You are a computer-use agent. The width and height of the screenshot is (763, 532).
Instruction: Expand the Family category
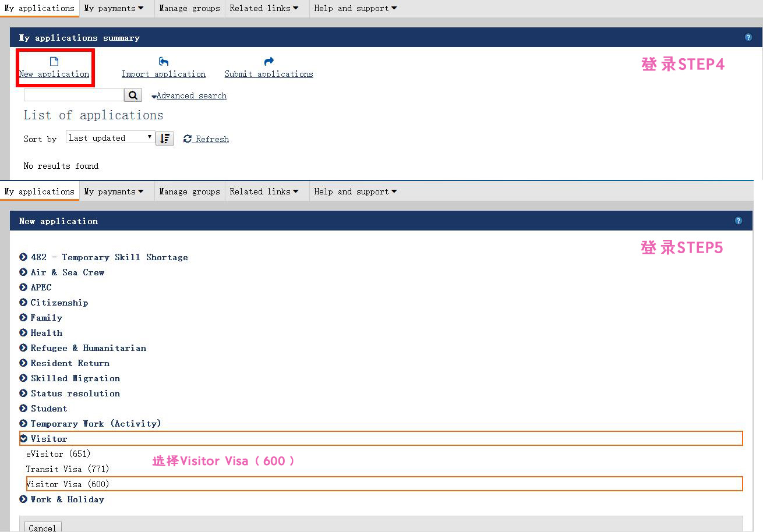click(41, 318)
